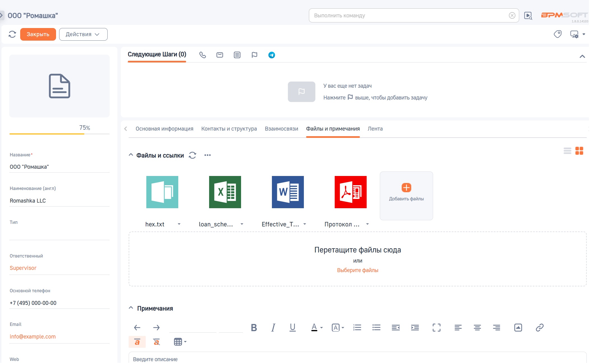The width and height of the screenshot is (592, 364).
Task: Switch files view to list mode
Action: 567,151
